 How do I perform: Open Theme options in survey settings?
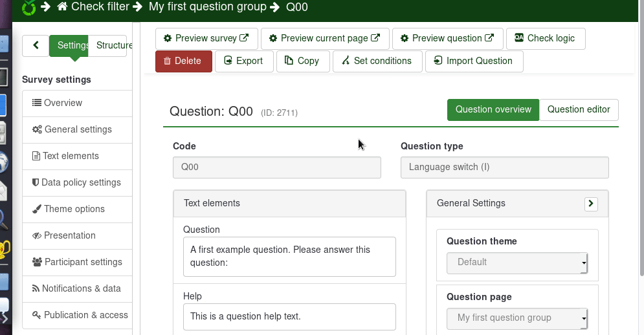pyautogui.click(x=74, y=209)
